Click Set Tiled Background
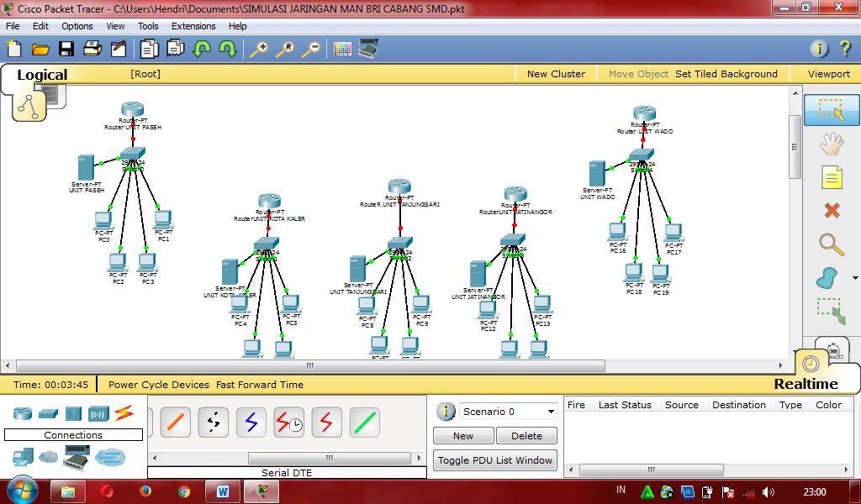 [x=726, y=73]
